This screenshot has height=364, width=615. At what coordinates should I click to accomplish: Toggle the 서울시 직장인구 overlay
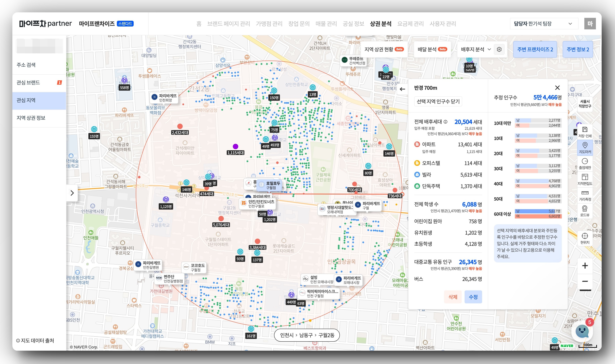coord(585,104)
